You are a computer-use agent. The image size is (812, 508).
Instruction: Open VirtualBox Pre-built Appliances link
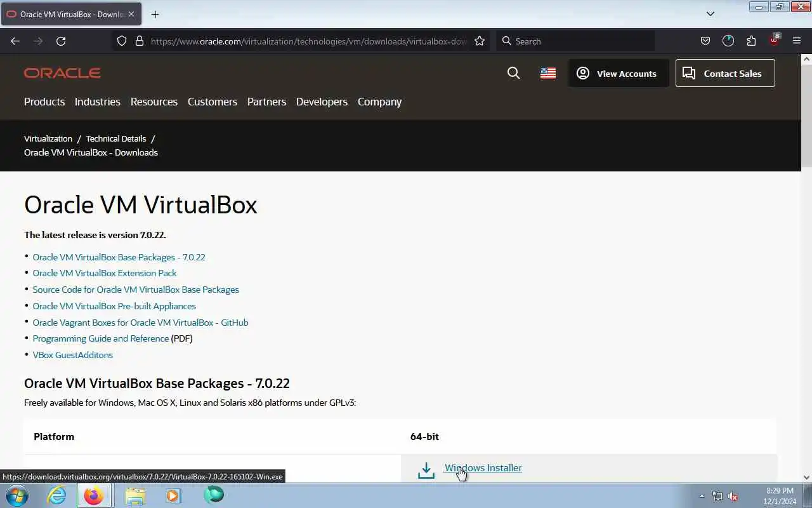114,306
